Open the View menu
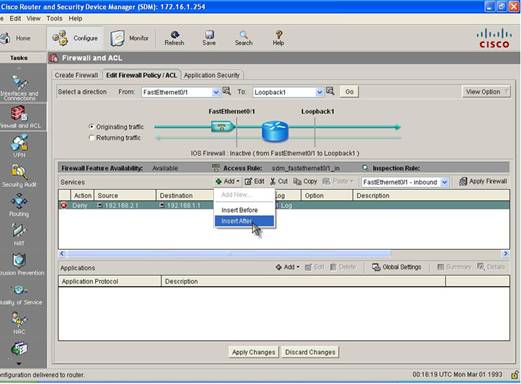The height and width of the screenshot is (384, 521). [34, 19]
